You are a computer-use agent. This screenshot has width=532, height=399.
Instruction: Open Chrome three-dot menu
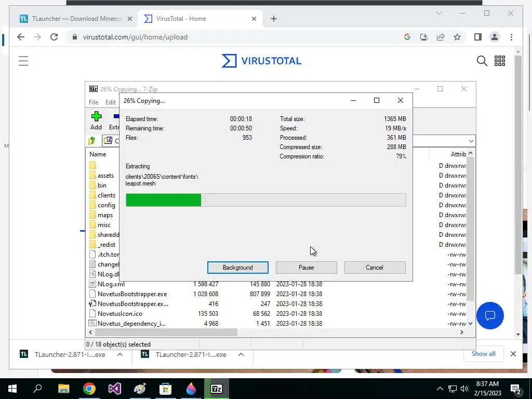[511, 37]
